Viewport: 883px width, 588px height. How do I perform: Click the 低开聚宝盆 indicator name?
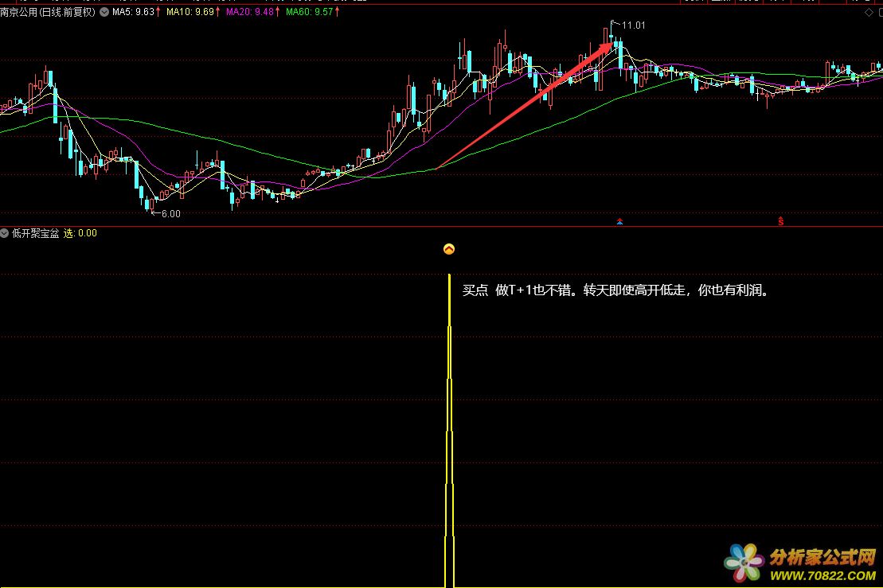(36, 233)
